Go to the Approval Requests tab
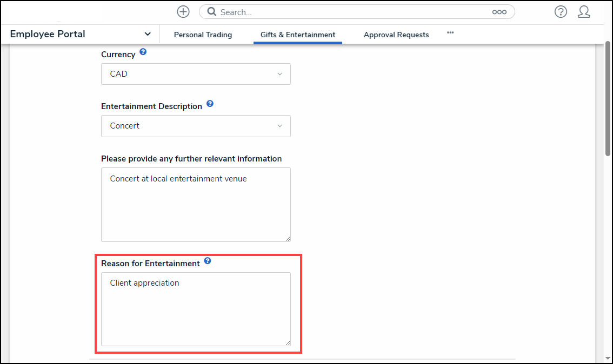The height and width of the screenshot is (364, 613). pos(396,35)
